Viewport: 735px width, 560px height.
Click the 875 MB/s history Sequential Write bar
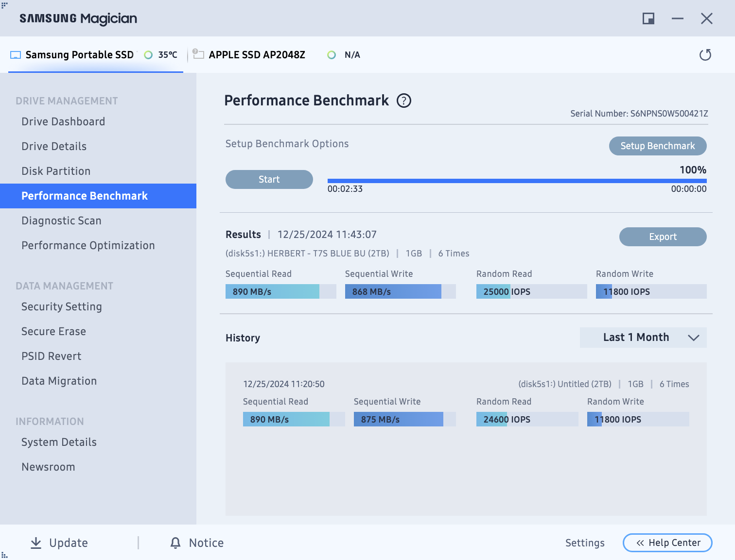tap(405, 419)
